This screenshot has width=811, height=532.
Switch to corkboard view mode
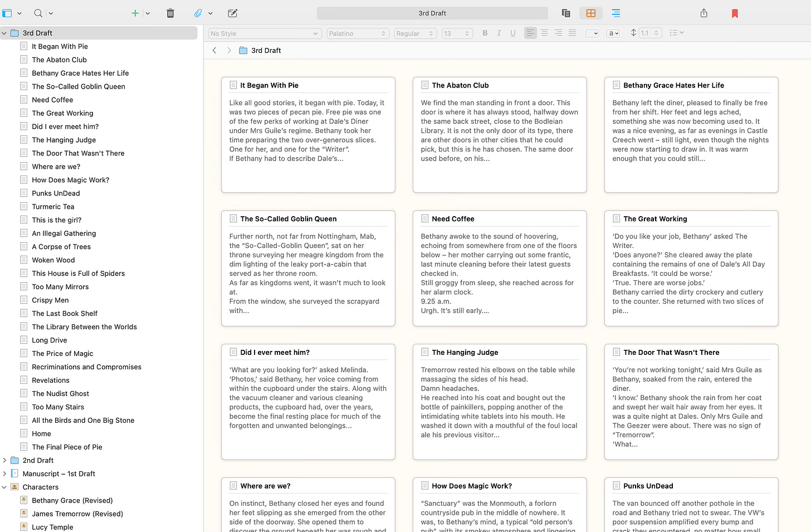click(590, 13)
